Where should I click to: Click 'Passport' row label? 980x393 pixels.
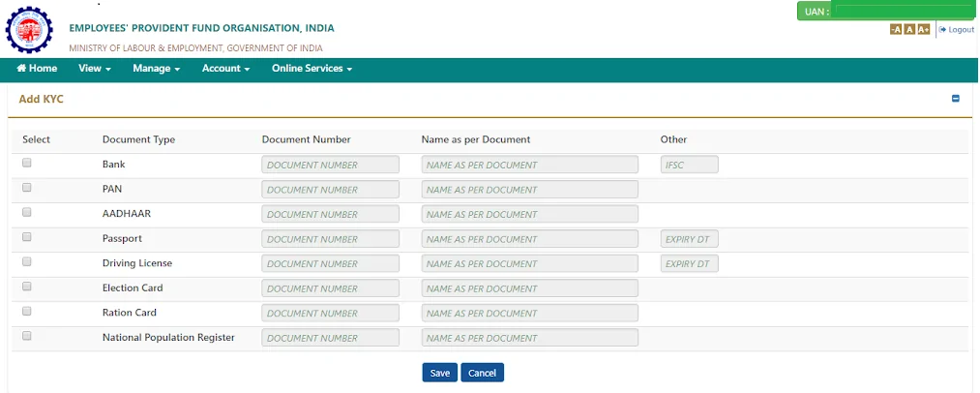coord(123,238)
